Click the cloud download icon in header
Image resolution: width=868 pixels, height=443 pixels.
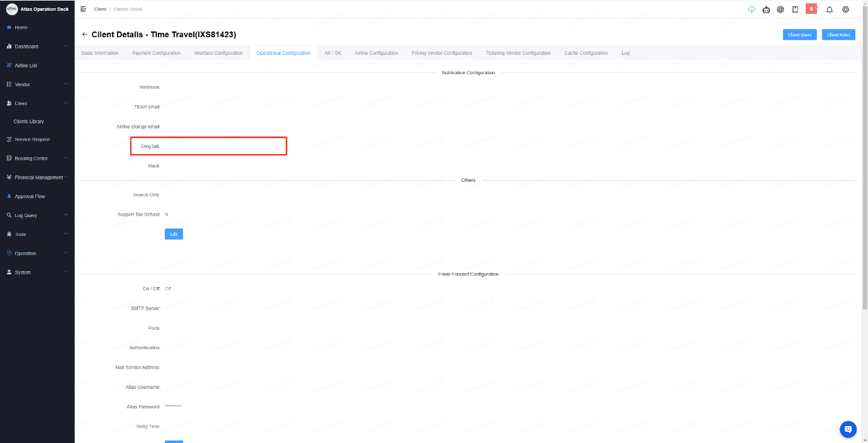tap(751, 9)
